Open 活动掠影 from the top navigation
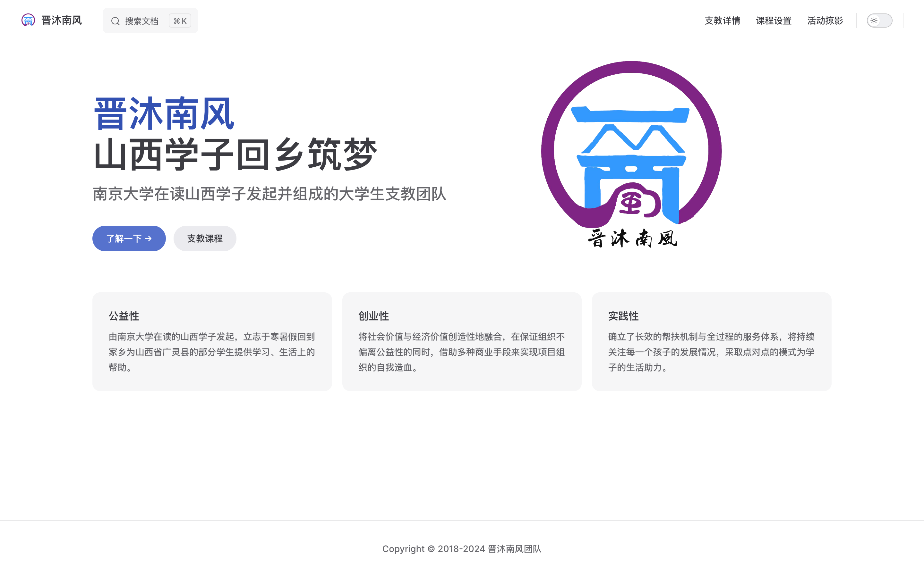Screen dimensions: 924x577 coord(825,21)
